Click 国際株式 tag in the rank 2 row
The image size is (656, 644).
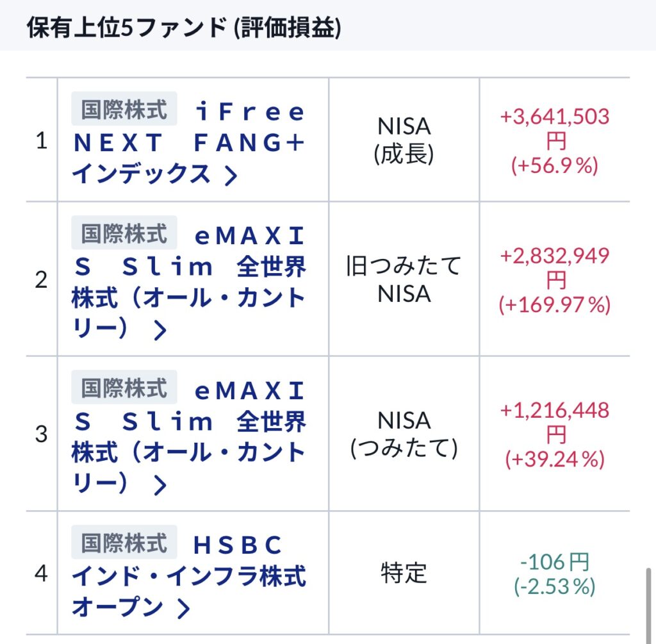pos(124,233)
